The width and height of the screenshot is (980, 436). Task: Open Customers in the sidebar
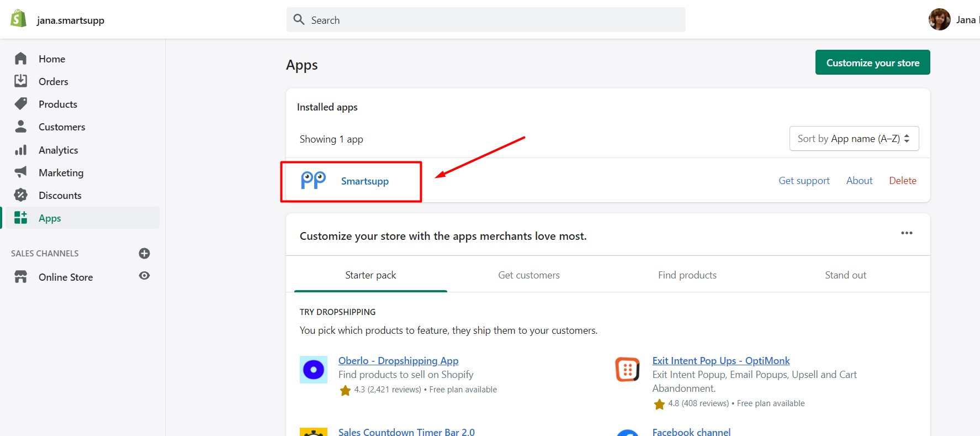[x=62, y=127]
